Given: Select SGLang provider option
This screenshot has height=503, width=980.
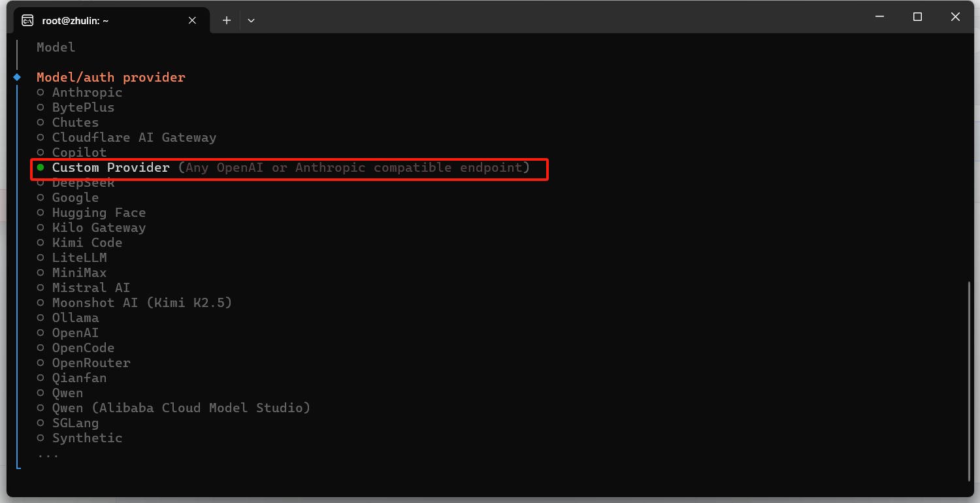Looking at the screenshot, I should tap(68, 423).
